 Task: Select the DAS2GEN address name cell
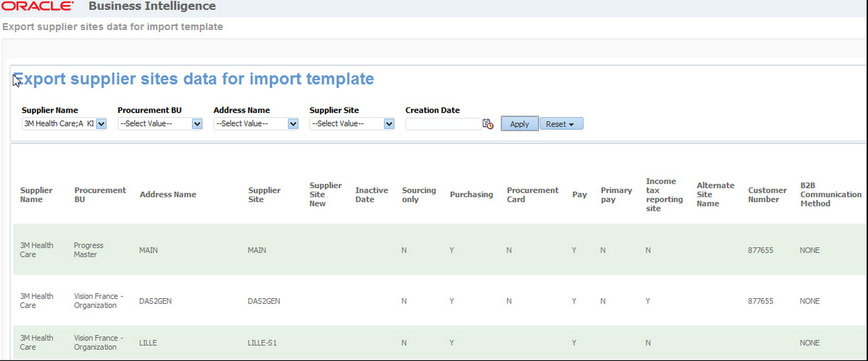(x=155, y=301)
